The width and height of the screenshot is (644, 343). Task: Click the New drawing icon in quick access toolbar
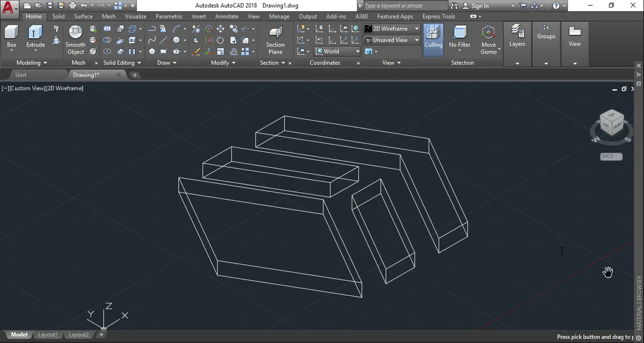pyautogui.click(x=27, y=6)
